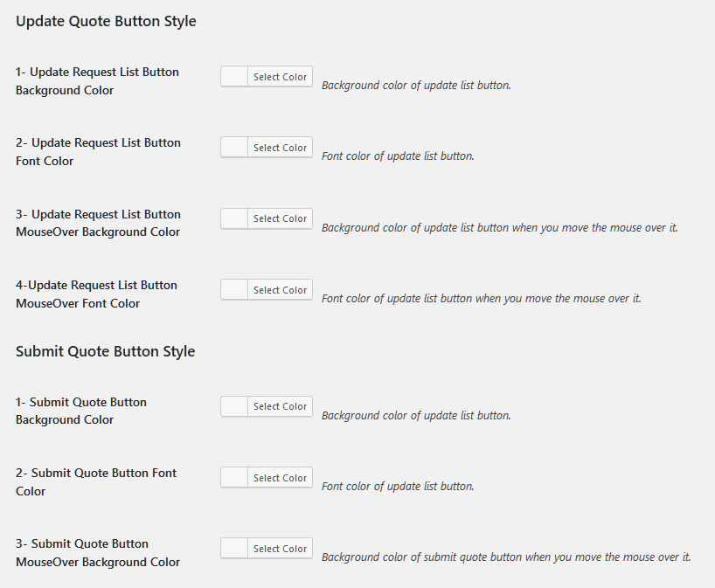Click Select Color for Update Request List Button Font Color

[280, 148]
